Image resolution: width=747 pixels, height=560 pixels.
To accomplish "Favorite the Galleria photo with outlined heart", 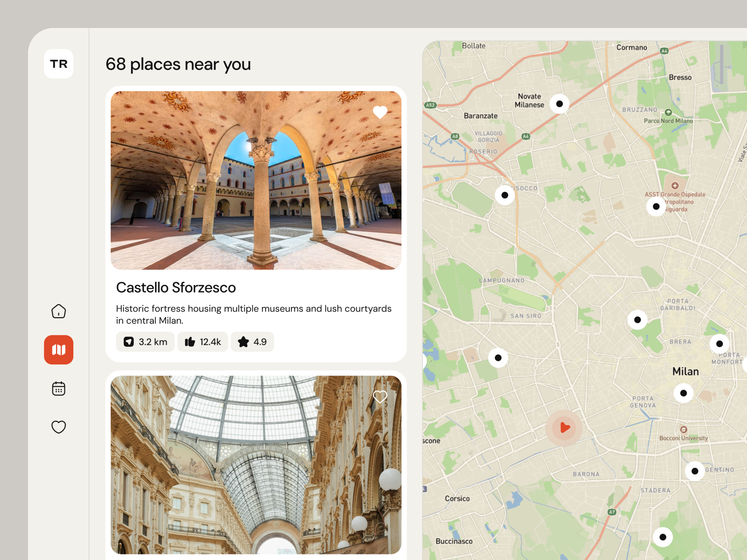I will pos(380,397).
